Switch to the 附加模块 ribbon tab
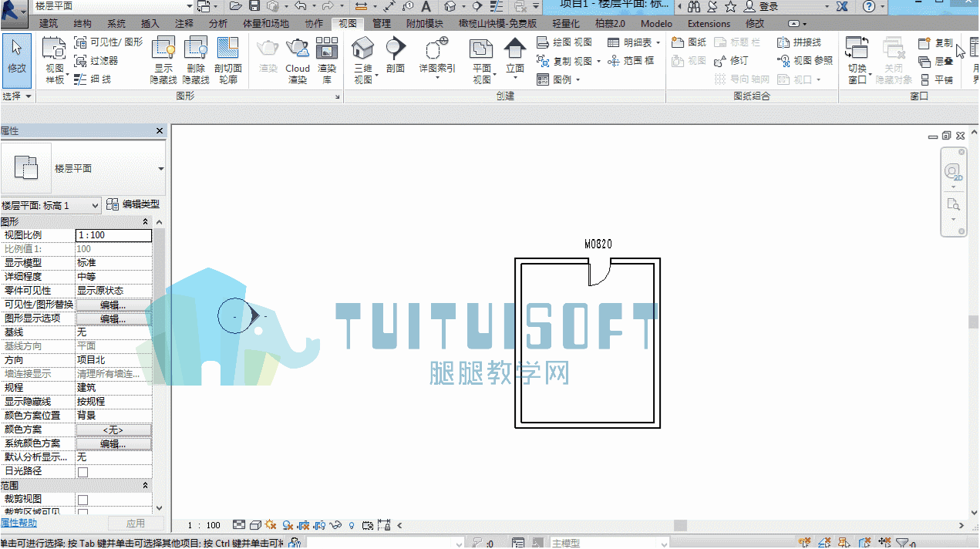The height and width of the screenshot is (549, 980). 425,24
